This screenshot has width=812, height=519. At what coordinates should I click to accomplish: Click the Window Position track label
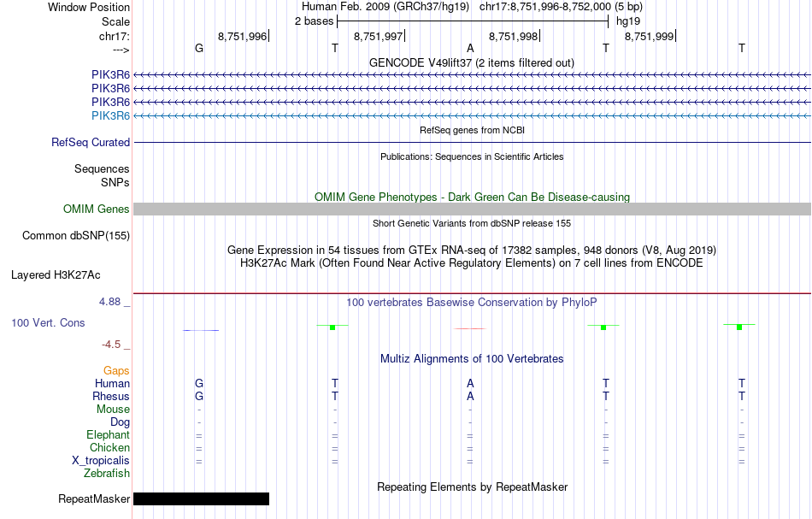89,7
